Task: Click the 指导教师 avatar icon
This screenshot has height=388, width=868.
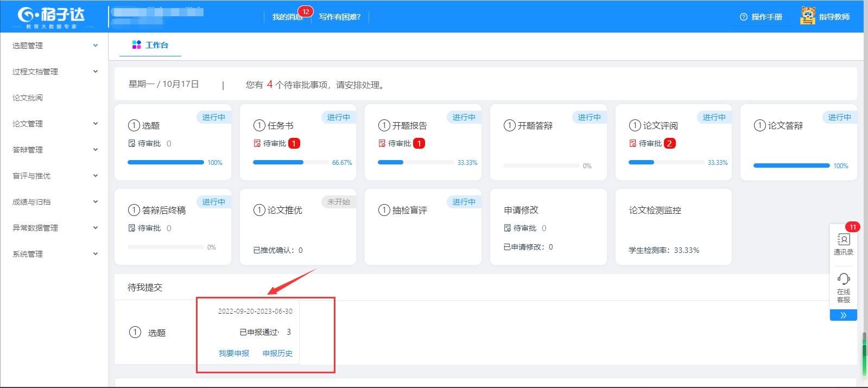Action: (808, 16)
